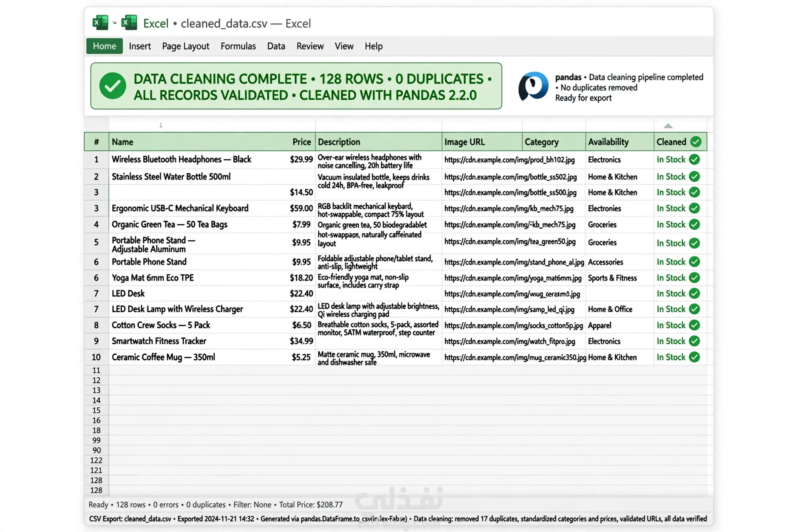Open the Formulas tab
The image size is (798, 532).
[238, 46]
